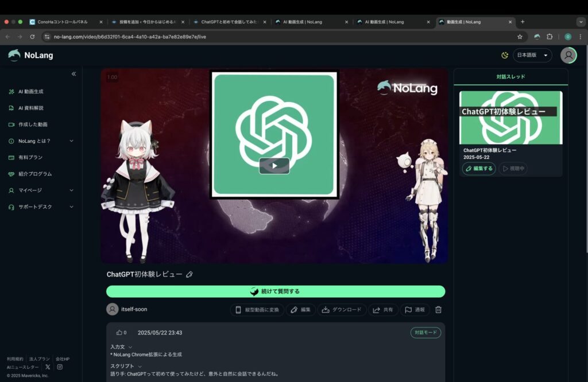
Task: Like the video with the thumbs-up icon
Action: pyautogui.click(x=119, y=333)
